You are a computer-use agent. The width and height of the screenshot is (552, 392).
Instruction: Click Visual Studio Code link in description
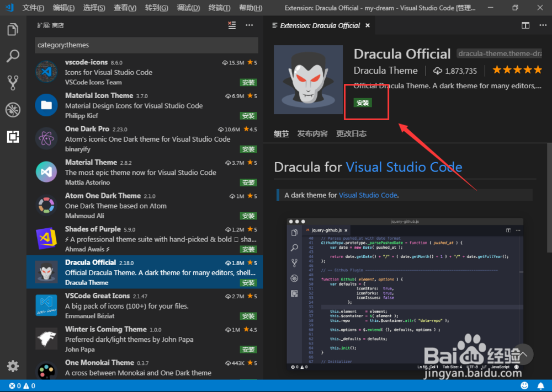coord(368,195)
